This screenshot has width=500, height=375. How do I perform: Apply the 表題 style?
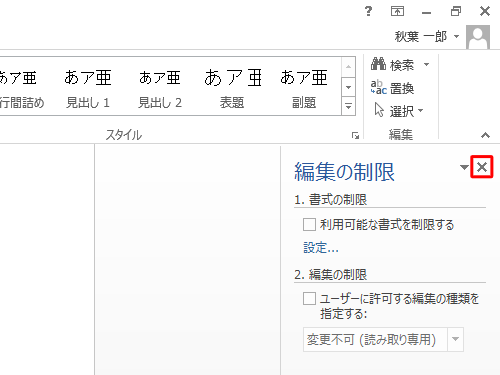[232, 87]
